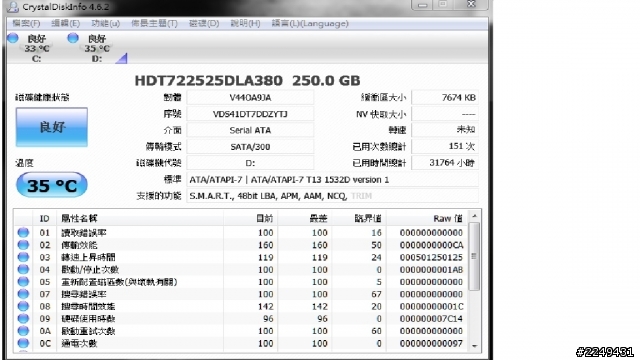Screen dimensions: 640x360
Task: Click status circle of attribute ID 07
Action: pyautogui.click(x=23, y=293)
